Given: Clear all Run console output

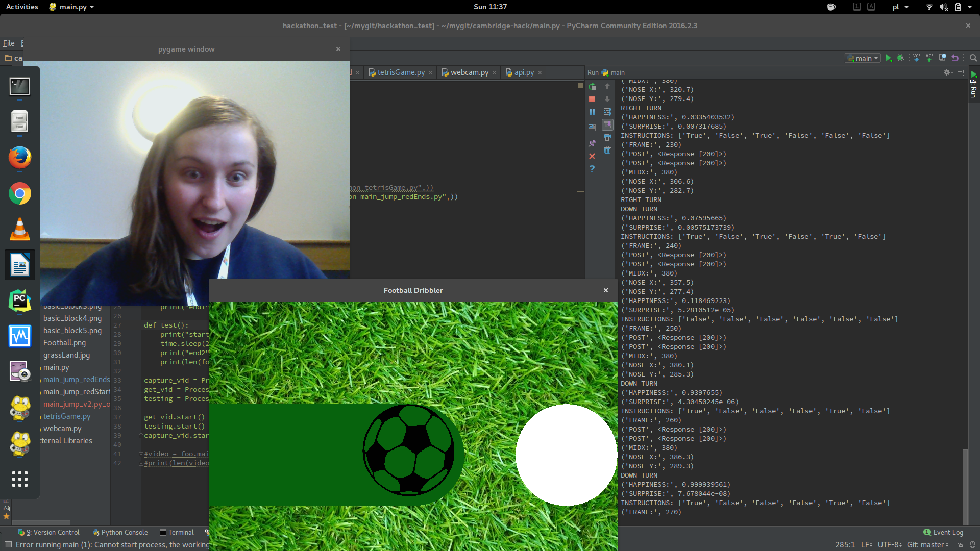Looking at the screenshot, I should click(607, 150).
